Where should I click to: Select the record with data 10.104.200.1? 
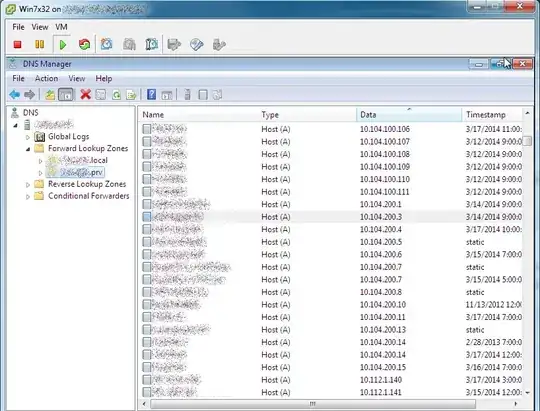[332, 204]
